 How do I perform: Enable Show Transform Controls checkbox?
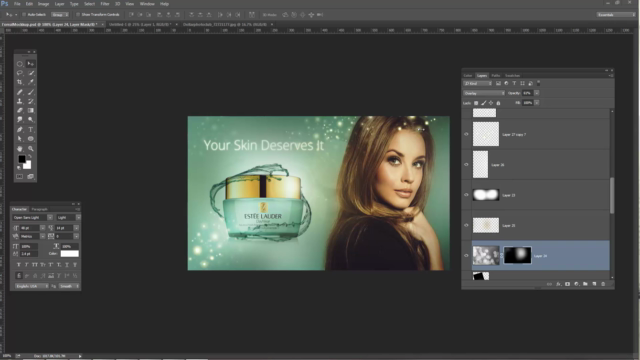(78, 15)
